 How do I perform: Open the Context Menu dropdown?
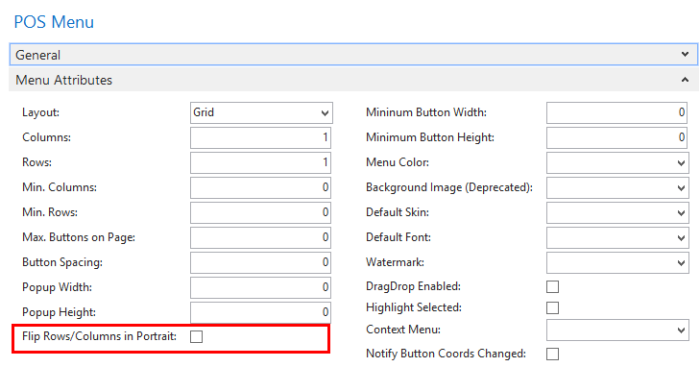point(617,330)
